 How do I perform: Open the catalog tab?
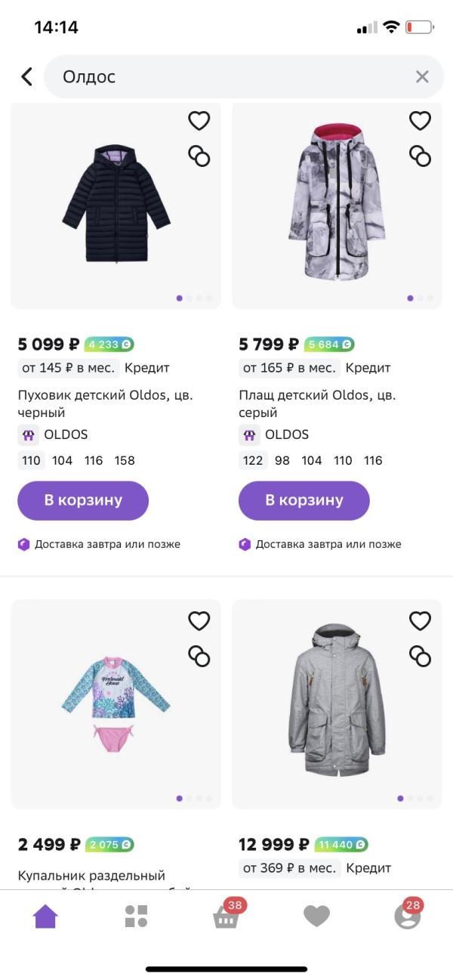click(136, 917)
